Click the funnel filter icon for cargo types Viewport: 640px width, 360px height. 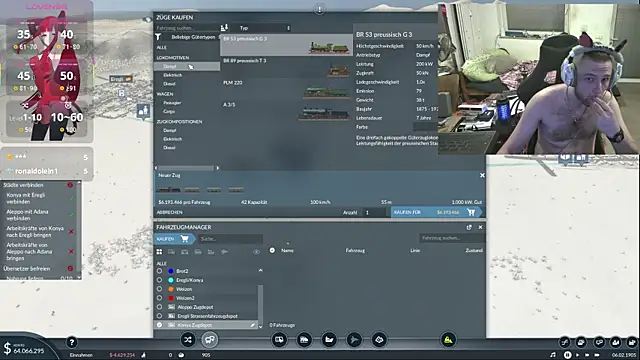[158, 37]
